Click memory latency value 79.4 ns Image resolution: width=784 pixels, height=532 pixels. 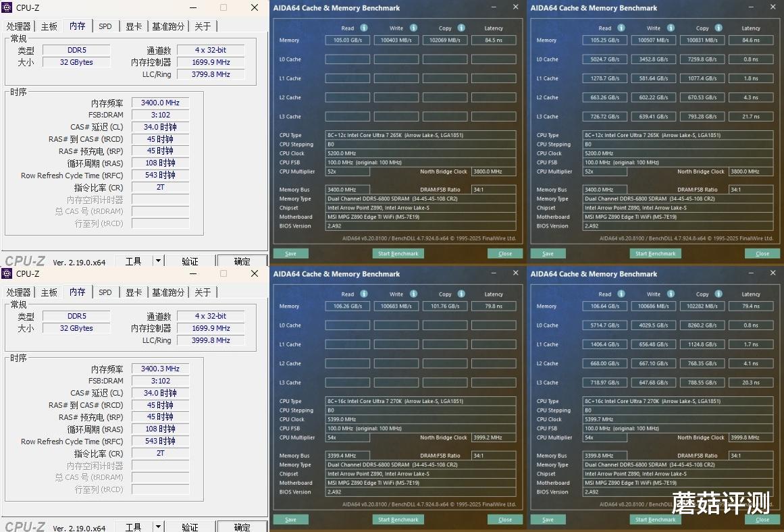click(750, 306)
